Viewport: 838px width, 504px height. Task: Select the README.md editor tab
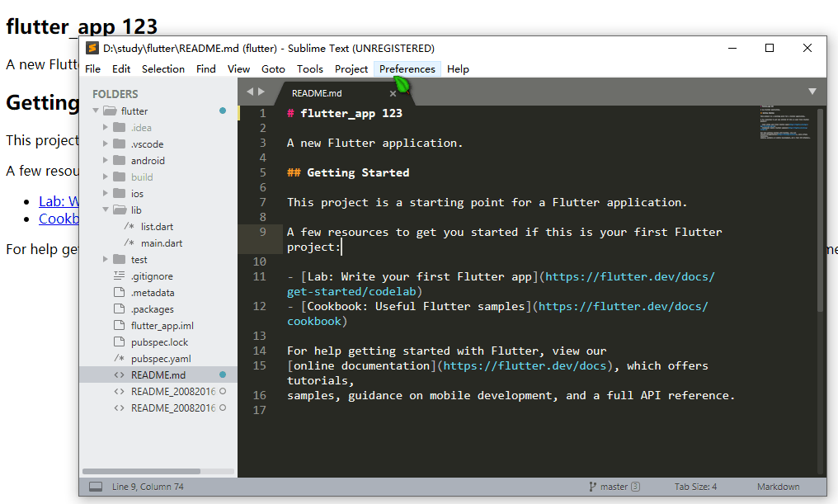click(x=342, y=93)
